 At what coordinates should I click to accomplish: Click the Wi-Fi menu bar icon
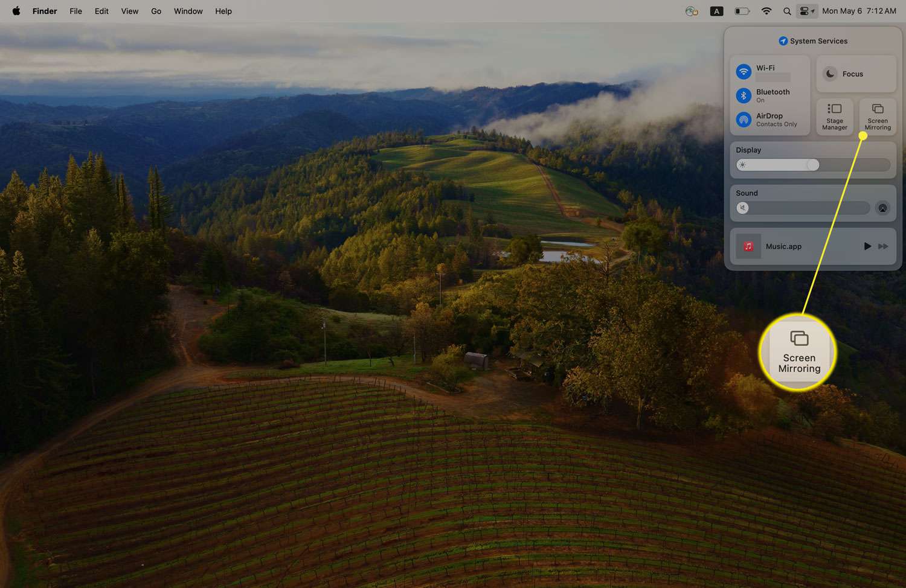click(766, 11)
